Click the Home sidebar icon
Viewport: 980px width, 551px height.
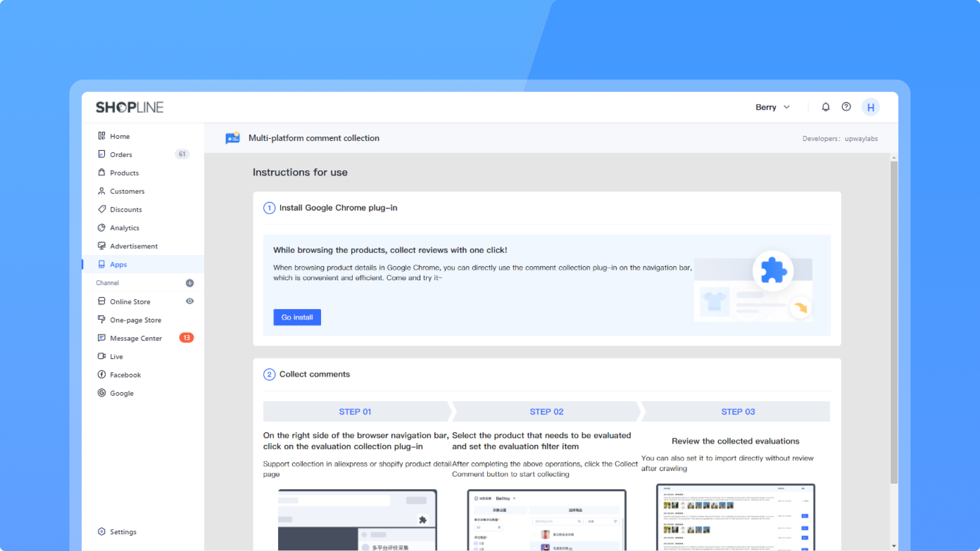tap(102, 136)
